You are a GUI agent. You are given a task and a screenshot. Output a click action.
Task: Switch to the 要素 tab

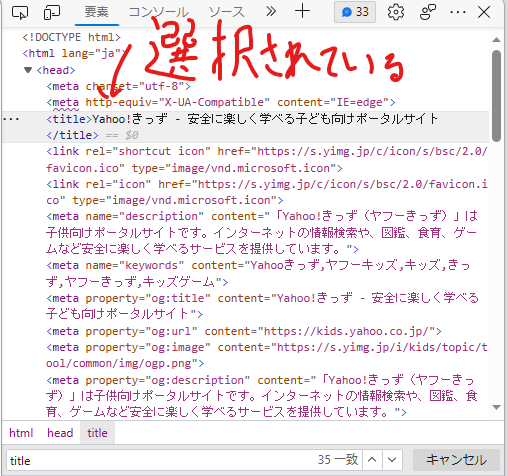point(97,13)
